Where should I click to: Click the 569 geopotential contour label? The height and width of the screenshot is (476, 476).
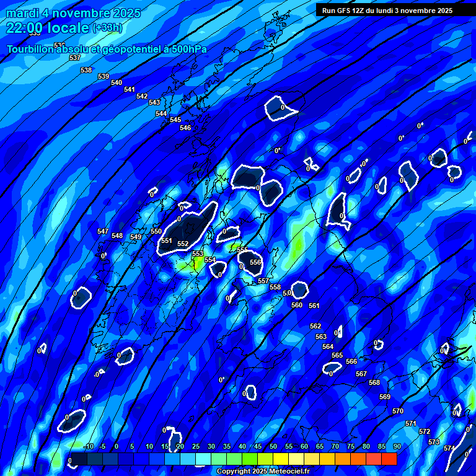click(x=385, y=397)
